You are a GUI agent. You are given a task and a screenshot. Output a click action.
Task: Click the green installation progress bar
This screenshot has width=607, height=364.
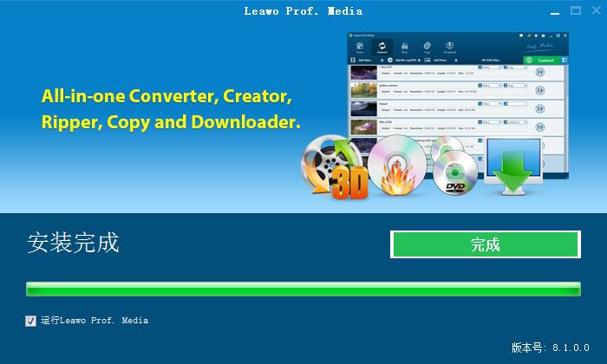click(303, 289)
